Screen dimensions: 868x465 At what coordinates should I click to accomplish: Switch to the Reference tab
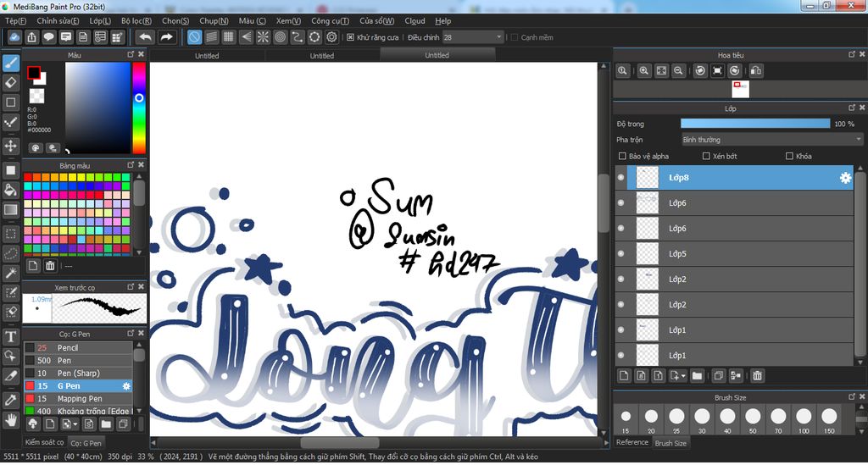pyautogui.click(x=632, y=442)
